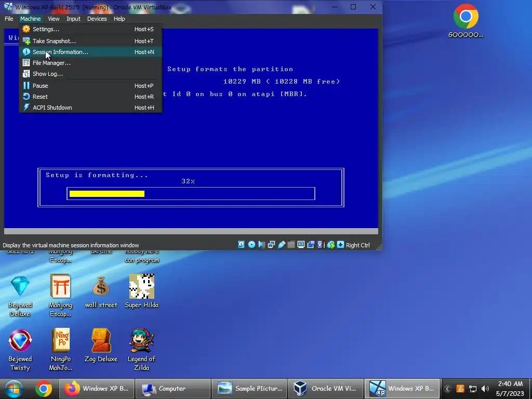The image size is (532, 399).
Task: Click the status bar session information hint text
Action: [71, 245]
